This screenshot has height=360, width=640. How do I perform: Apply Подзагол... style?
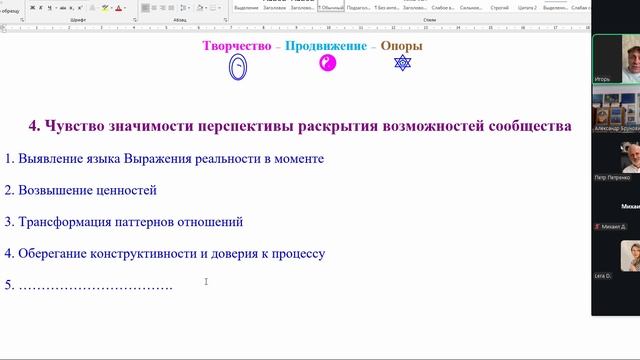point(358,8)
